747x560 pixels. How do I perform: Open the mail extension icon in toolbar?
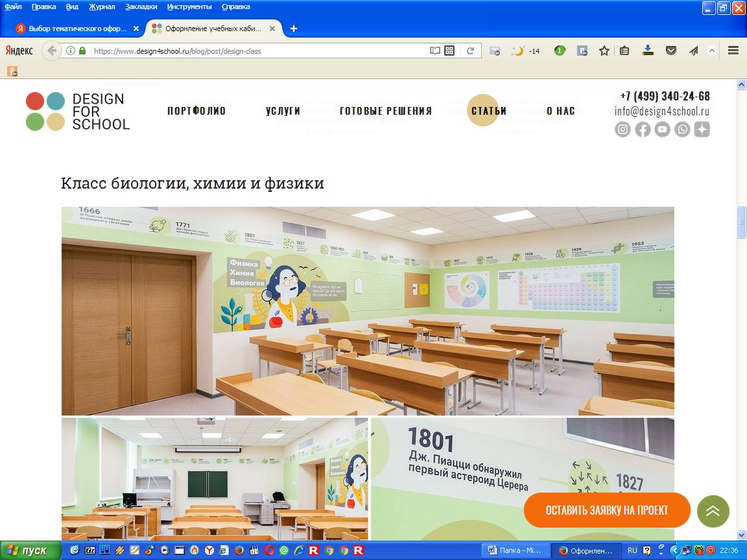[495, 51]
